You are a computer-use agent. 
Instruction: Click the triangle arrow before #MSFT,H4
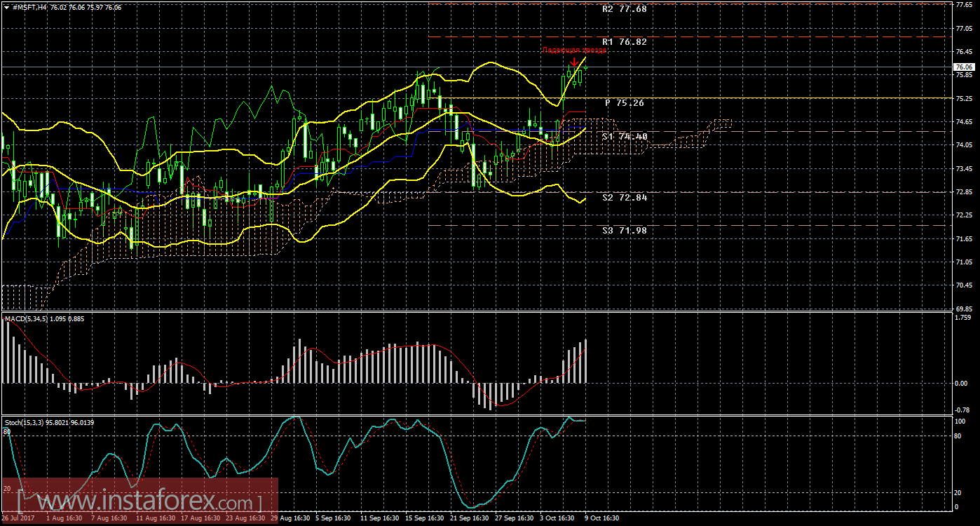6,7
